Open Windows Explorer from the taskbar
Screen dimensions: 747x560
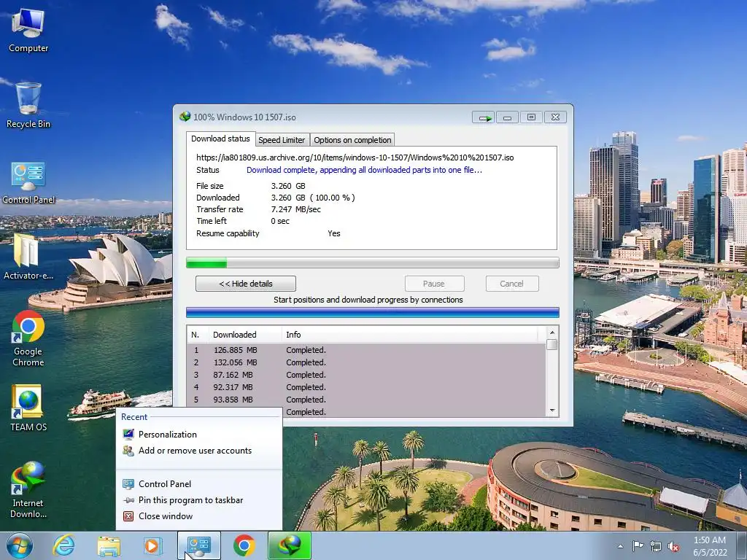(109, 545)
